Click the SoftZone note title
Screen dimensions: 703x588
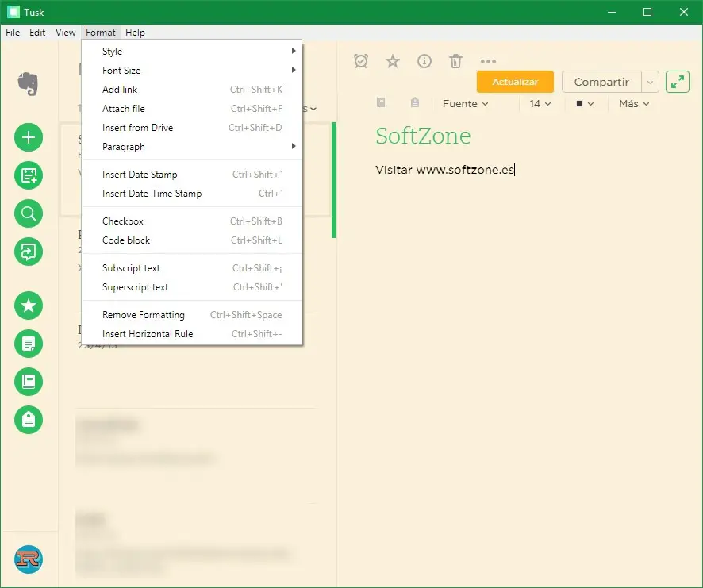point(423,136)
